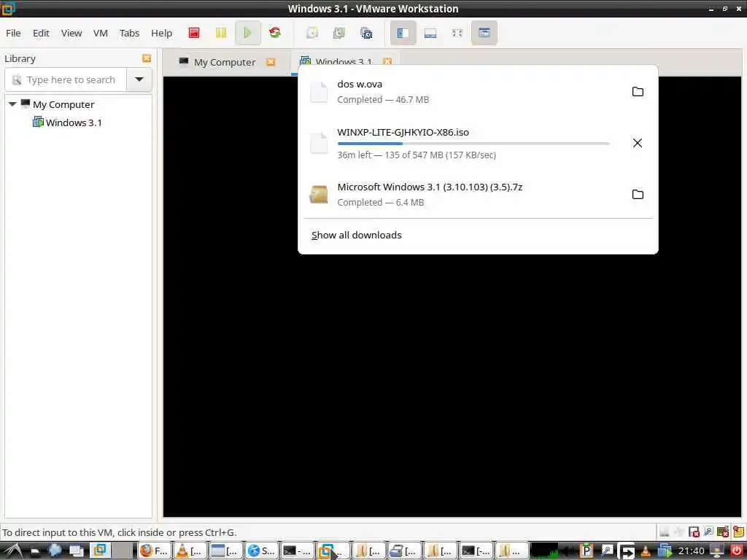Select My Computer in the library tree
This screenshot has height=560, width=747.
pos(63,104)
